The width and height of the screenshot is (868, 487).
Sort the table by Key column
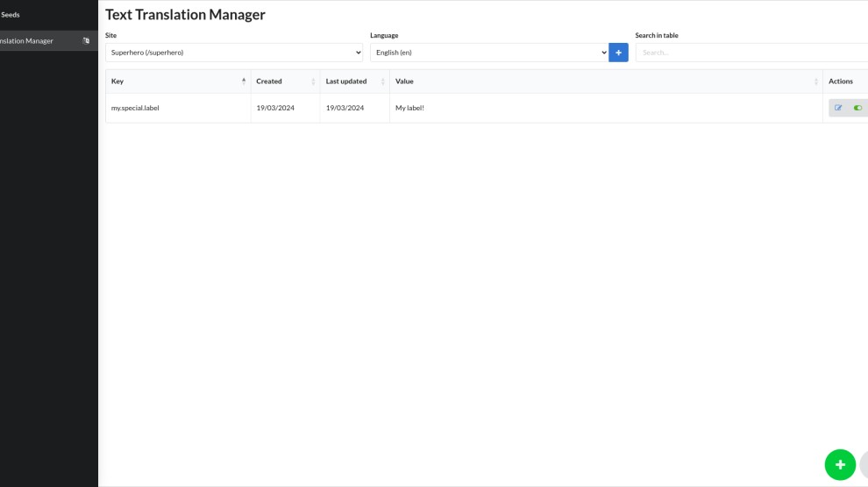178,81
